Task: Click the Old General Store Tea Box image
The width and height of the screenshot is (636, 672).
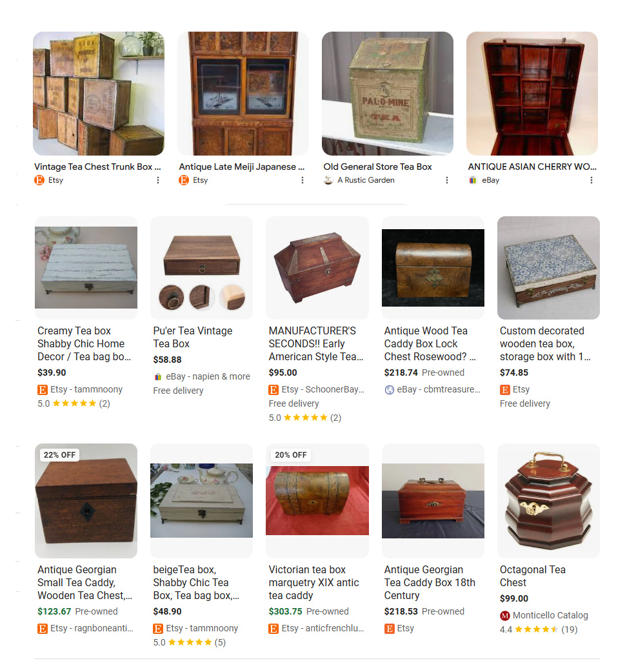Action: tap(388, 94)
